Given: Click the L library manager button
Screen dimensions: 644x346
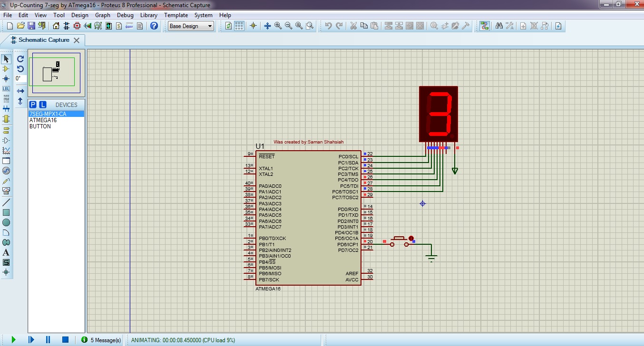Looking at the screenshot, I should pos(43,104).
